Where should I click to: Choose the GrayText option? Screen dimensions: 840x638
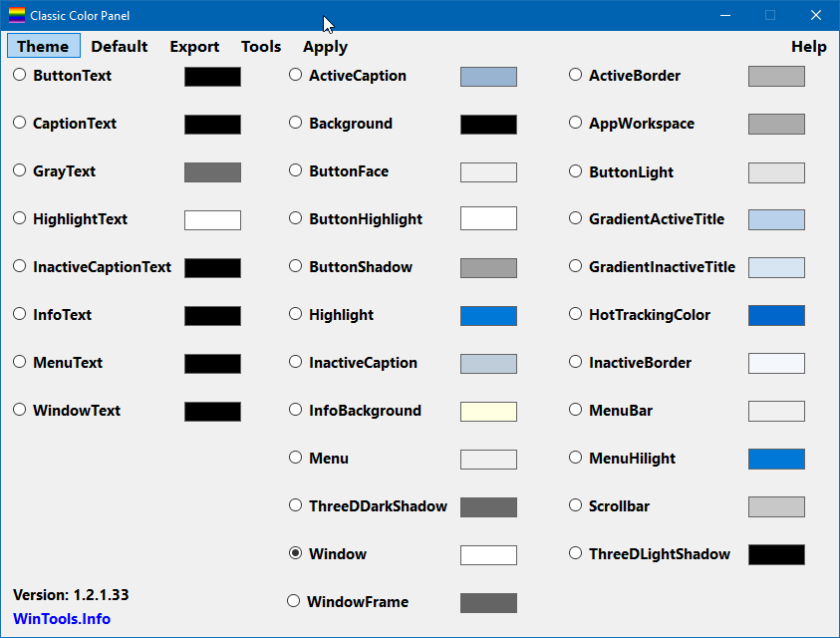point(18,171)
